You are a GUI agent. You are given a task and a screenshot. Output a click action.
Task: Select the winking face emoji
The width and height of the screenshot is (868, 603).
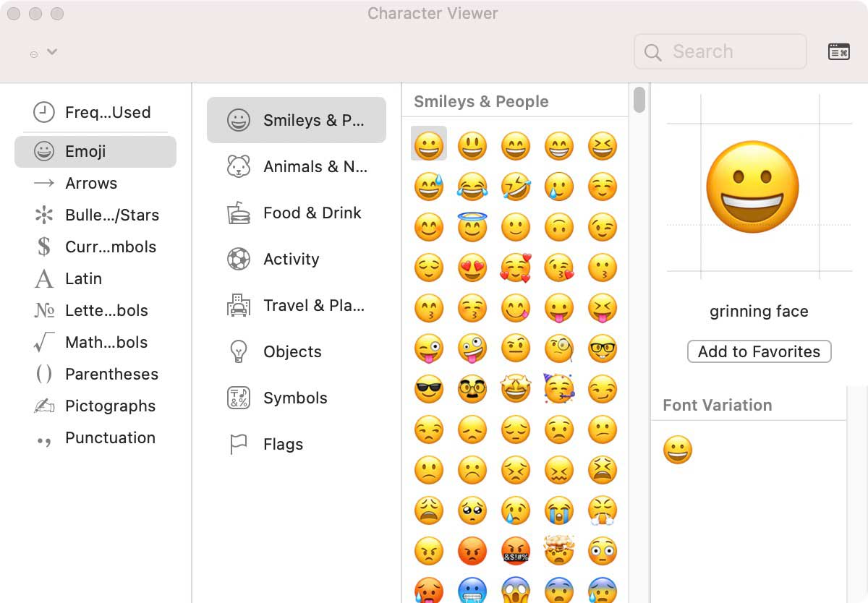tap(603, 228)
